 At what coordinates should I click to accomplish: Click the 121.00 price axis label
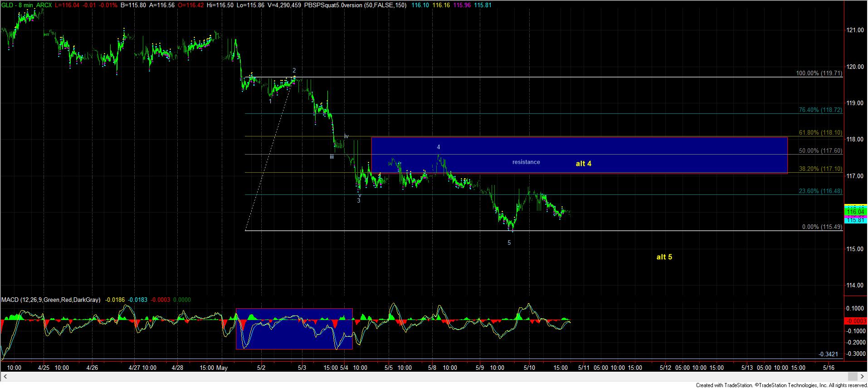pos(855,30)
